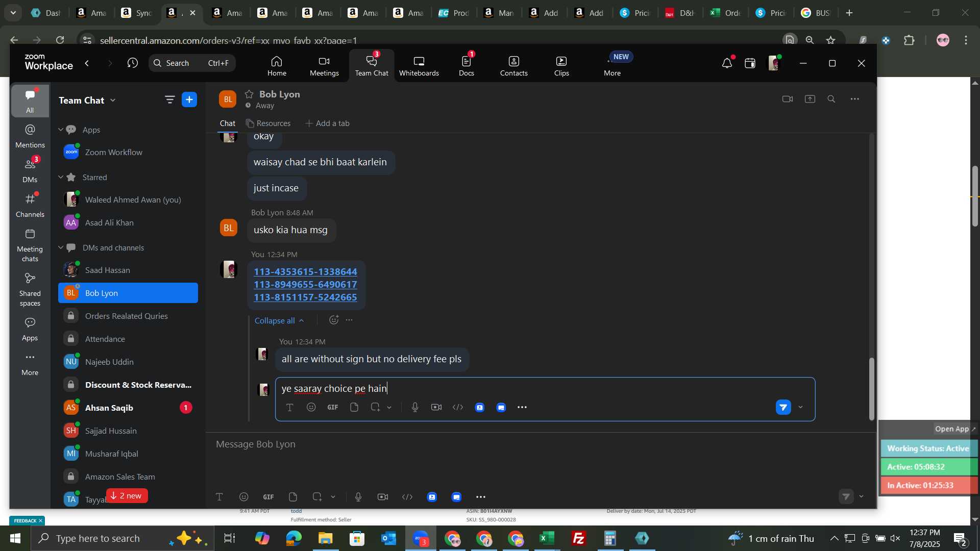Click the Message Bob Lyon field
Image resolution: width=980 pixels, height=551 pixels.
point(541,444)
